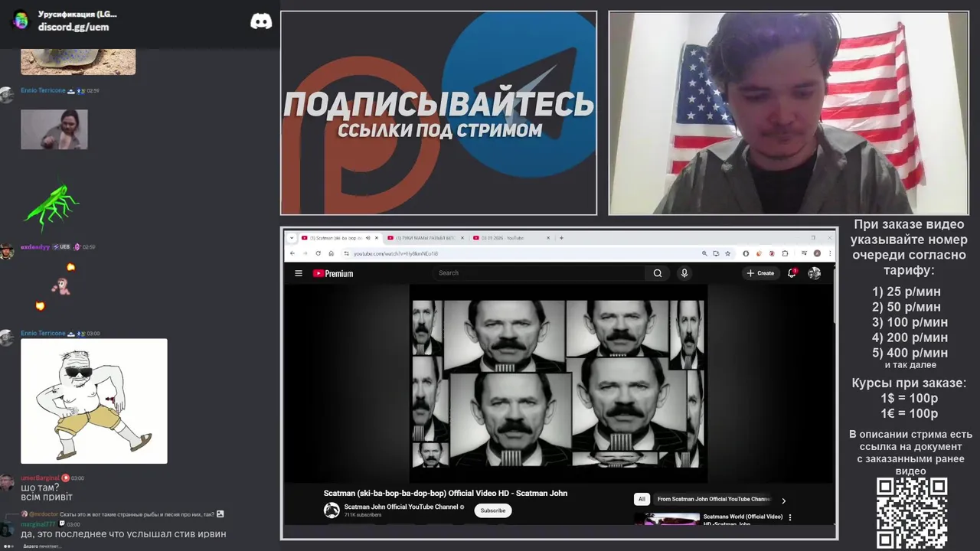Click the YouTube search input field

[x=540, y=272]
